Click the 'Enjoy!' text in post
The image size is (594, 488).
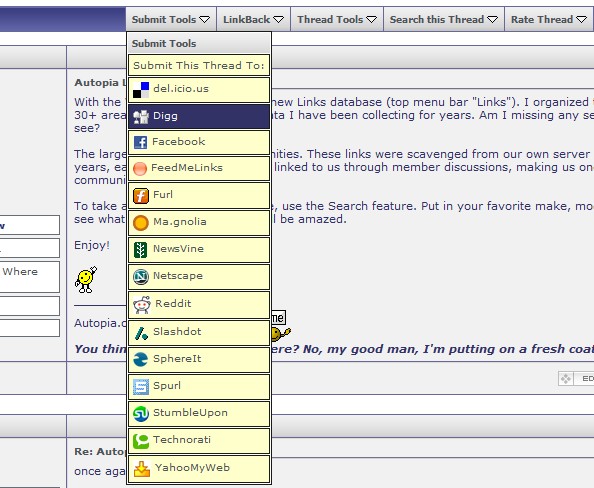point(92,246)
